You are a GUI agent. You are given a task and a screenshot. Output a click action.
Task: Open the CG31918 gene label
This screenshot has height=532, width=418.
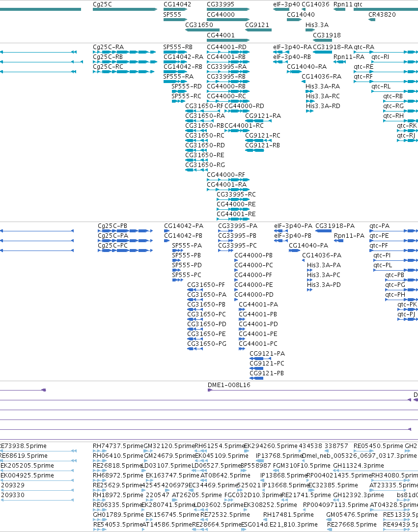coord(327,35)
